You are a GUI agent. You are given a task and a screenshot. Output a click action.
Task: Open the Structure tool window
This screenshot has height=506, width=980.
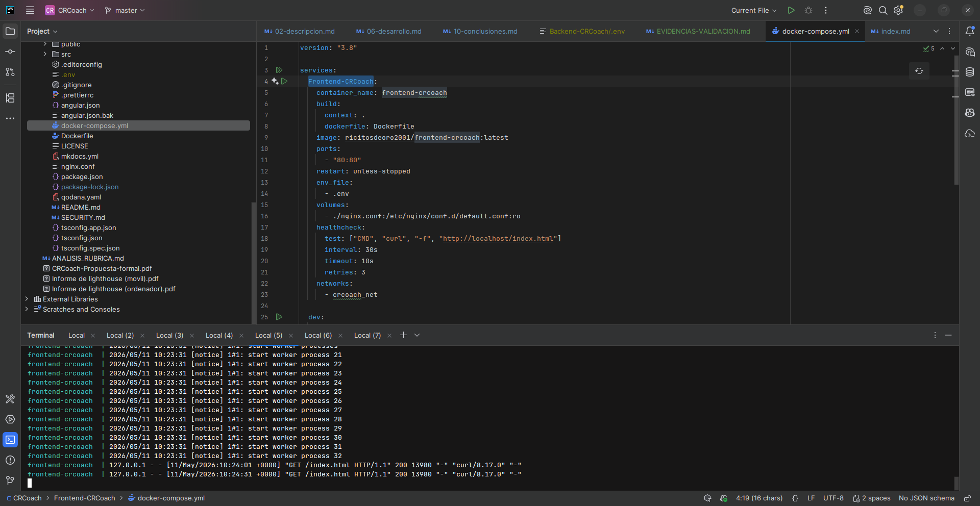(10, 98)
